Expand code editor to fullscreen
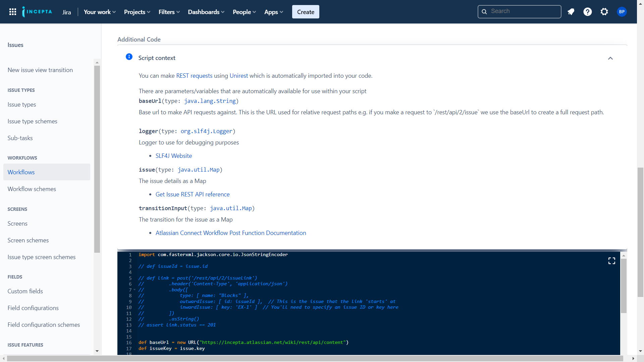This screenshot has height=362, width=644. click(x=611, y=261)
